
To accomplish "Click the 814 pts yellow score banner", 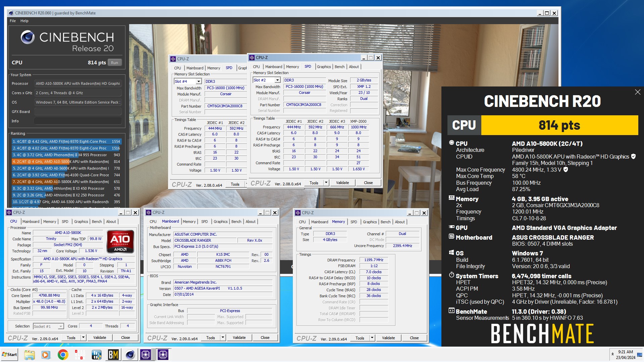I will click(559, 125).
